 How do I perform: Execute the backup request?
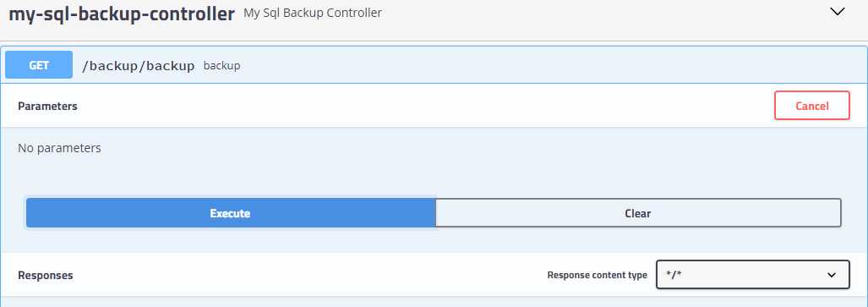pyautogui.click(x=230, y=213)
